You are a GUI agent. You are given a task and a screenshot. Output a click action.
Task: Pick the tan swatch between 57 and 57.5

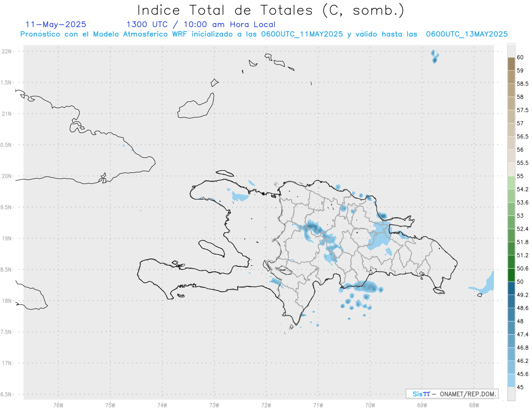(x=511, y=117)
